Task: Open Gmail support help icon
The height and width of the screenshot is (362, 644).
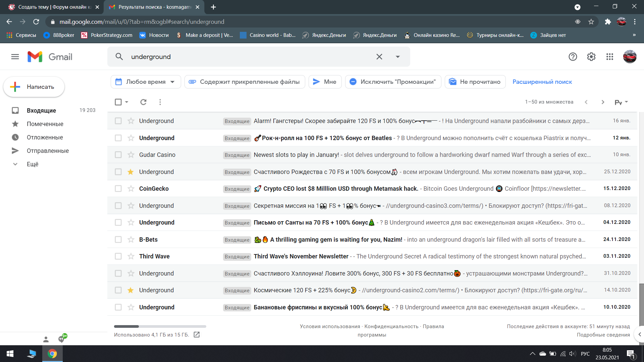Action: click(573, 57)
